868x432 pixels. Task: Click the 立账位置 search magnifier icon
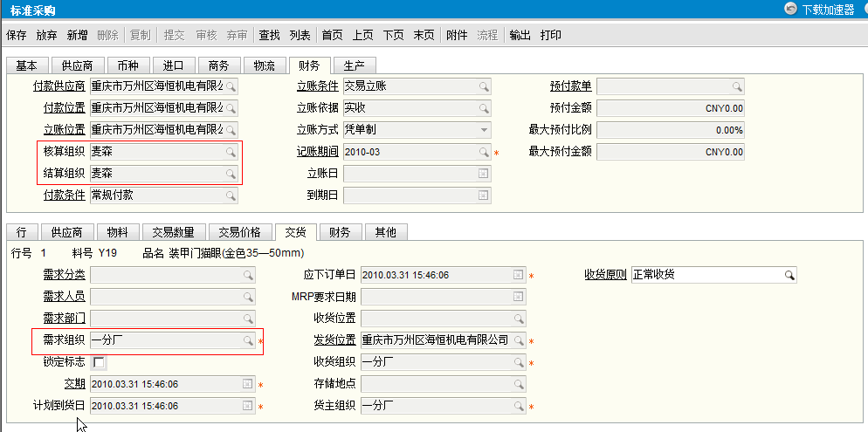pos(231,130)
